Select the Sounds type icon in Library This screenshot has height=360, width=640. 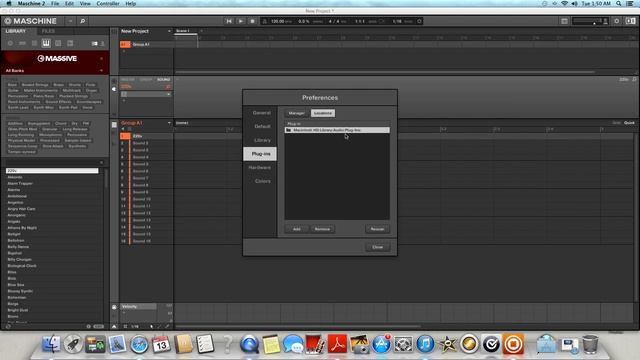point(34,43)
